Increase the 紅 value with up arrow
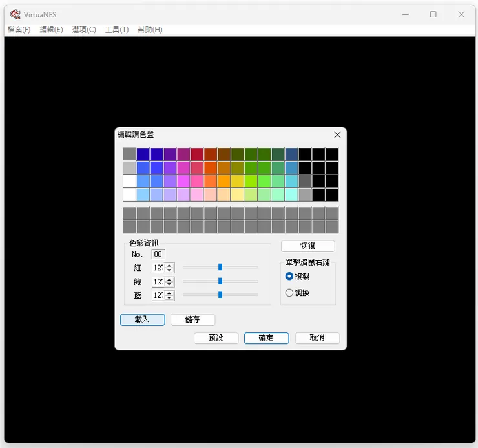This screenshot has width=478, height=448. pyautogui.click(x=169, y=265)
